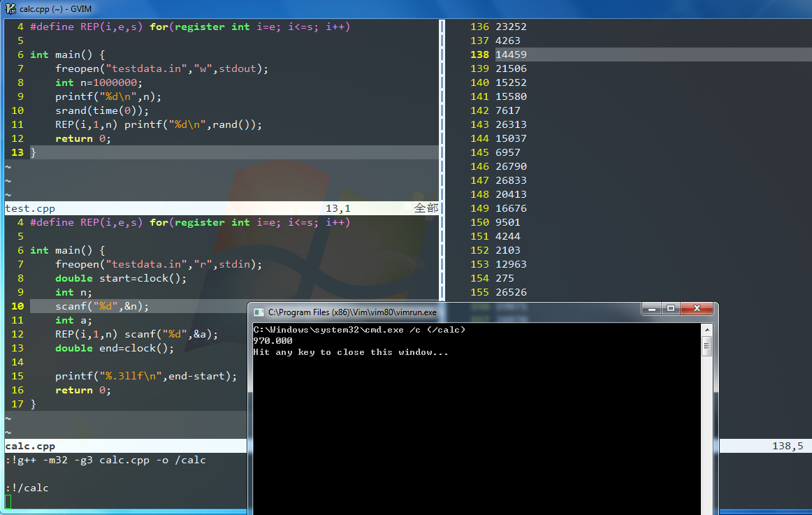812x515 pixels.
Task: Click the green command-line cursor
Action: 8,502
